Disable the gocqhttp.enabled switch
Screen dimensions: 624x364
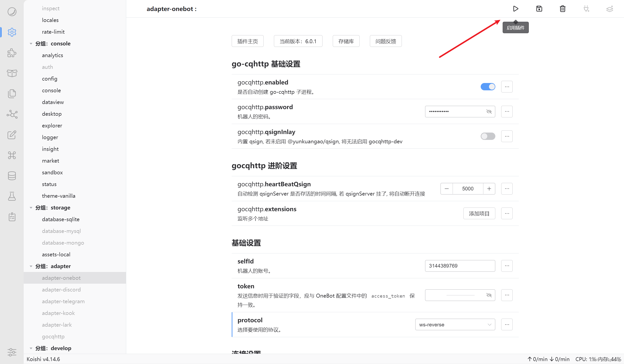pyautogui.click(x=488, y=87)
